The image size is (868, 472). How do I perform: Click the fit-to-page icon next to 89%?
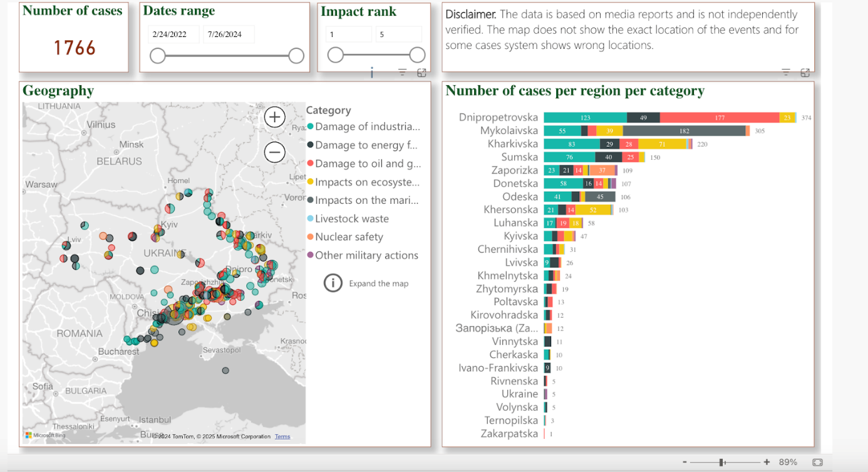[x=817, y=462]
